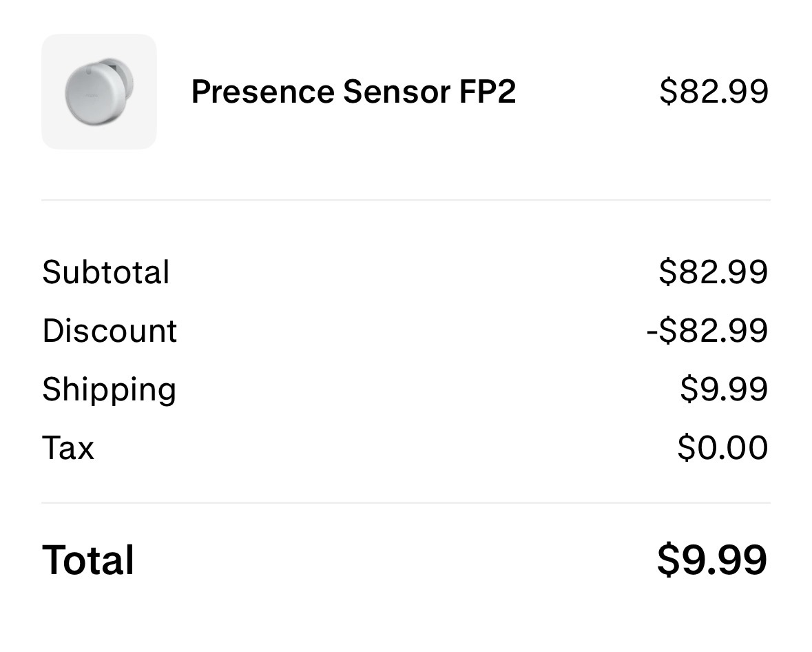The image size is (812, 652).
Task: Select the Presence Sensor FP2 product name
Action: (353, 92)
